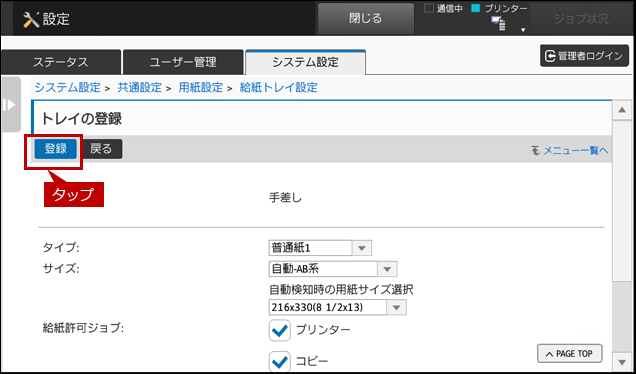Open the メニュー一覧へ link
The width and height of the screenshot is (636, 374).
(575, 150)
